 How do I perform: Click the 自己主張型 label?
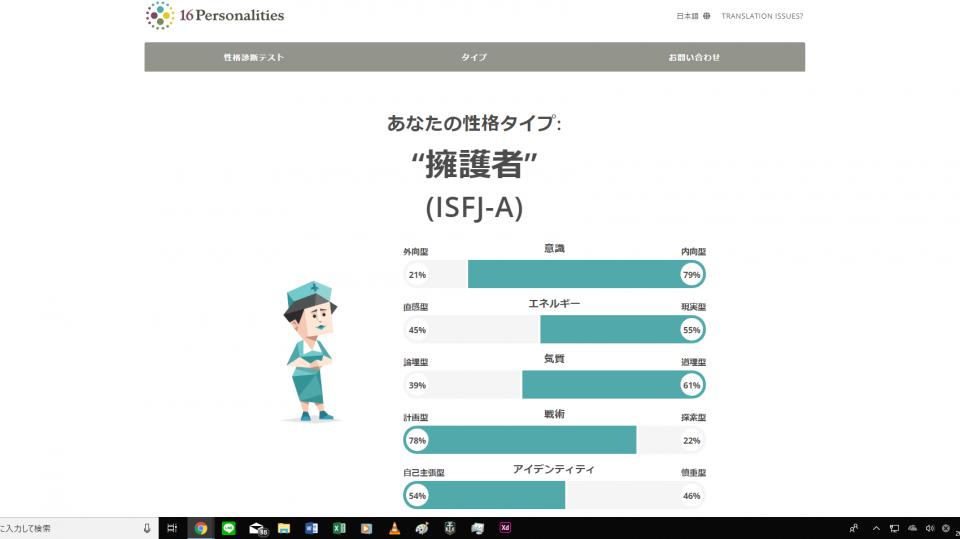coord(424,472)
